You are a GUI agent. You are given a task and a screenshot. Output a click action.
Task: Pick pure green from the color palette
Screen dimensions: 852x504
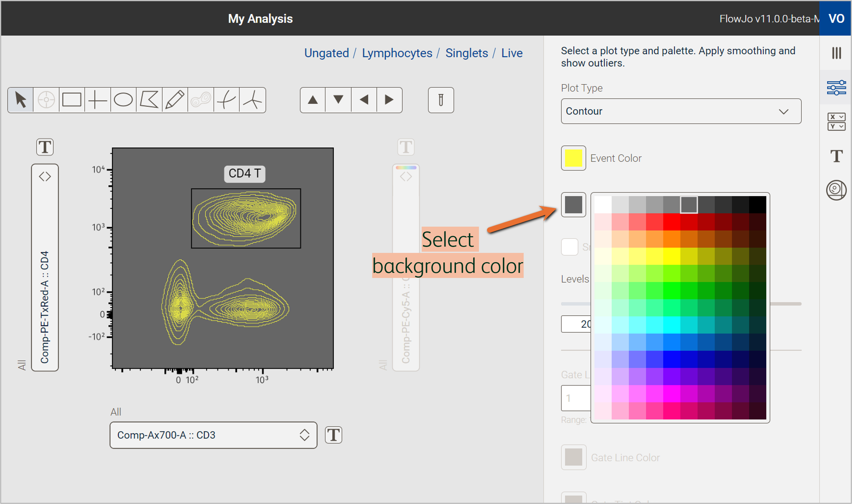[x=672, y=290]
